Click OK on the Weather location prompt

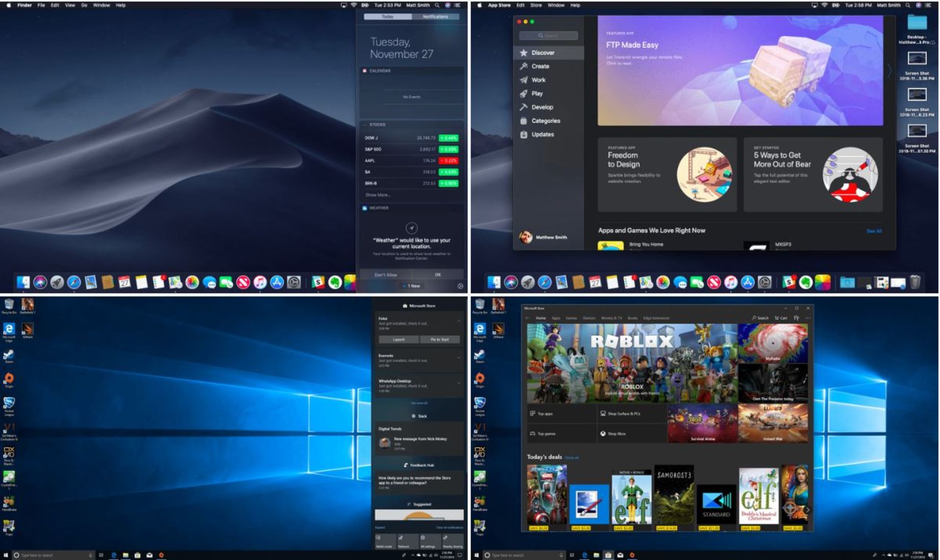point(438,275)
